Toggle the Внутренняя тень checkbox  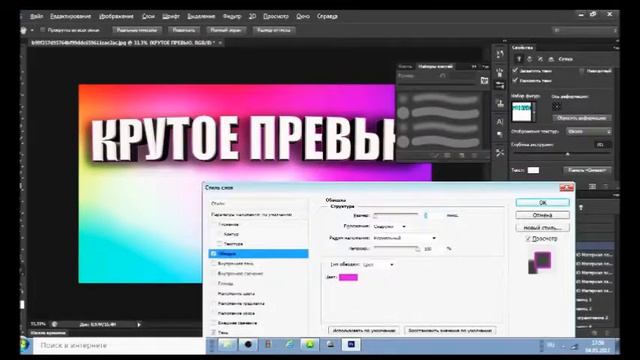coord(214,264)
